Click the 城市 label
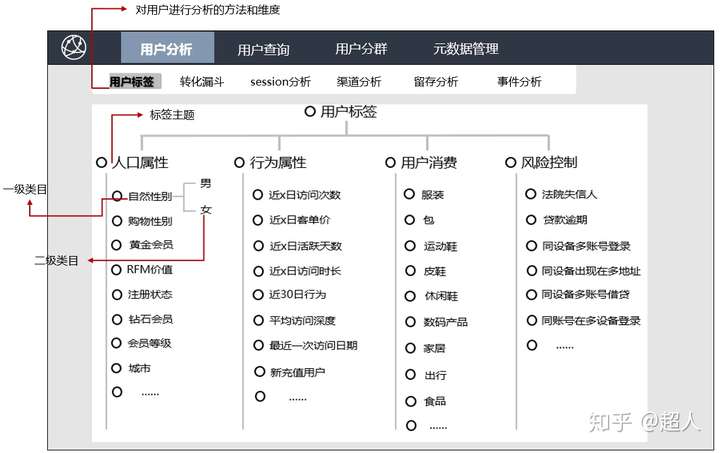 click(139, 368)
